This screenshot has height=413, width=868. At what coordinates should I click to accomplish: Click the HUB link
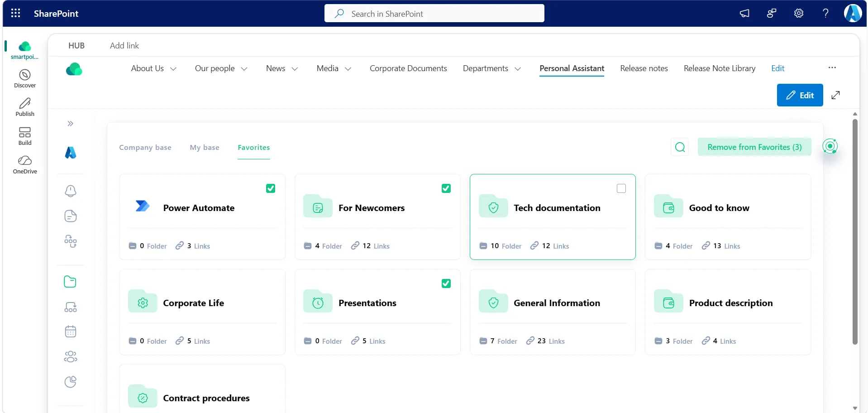tap(76, 45)
